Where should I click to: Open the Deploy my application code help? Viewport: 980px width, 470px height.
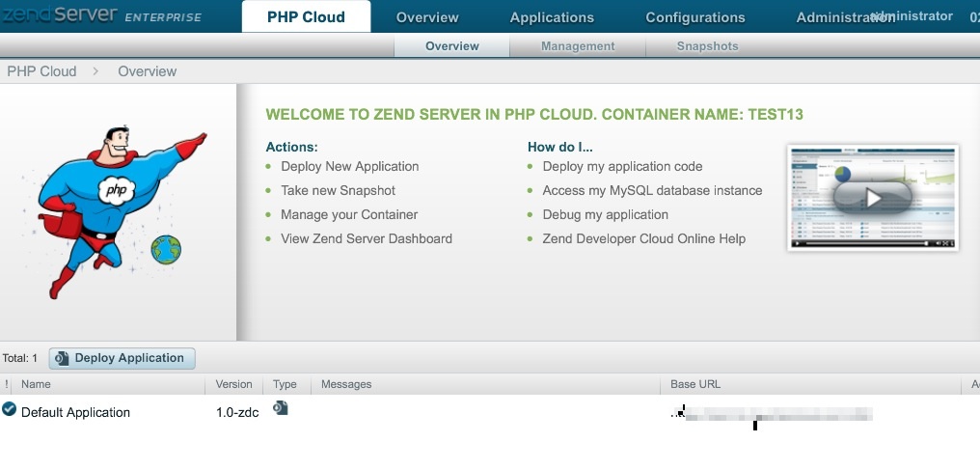click(622, 166)
